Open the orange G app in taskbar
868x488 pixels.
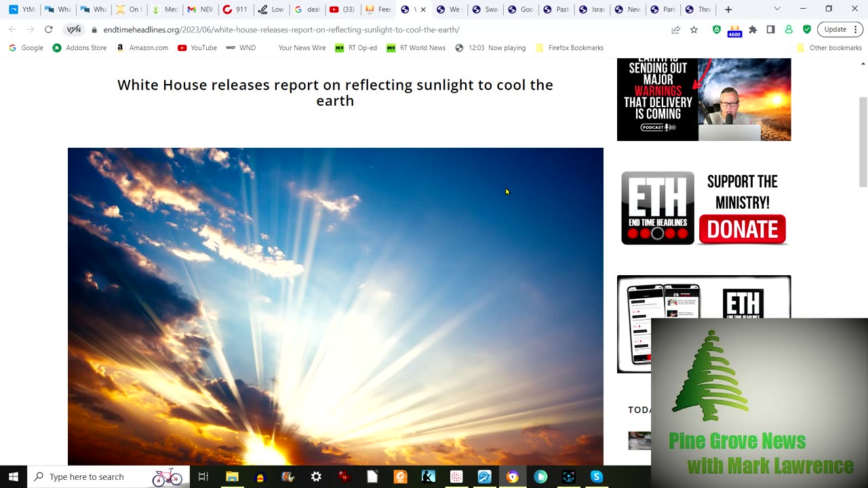point(400,476)
